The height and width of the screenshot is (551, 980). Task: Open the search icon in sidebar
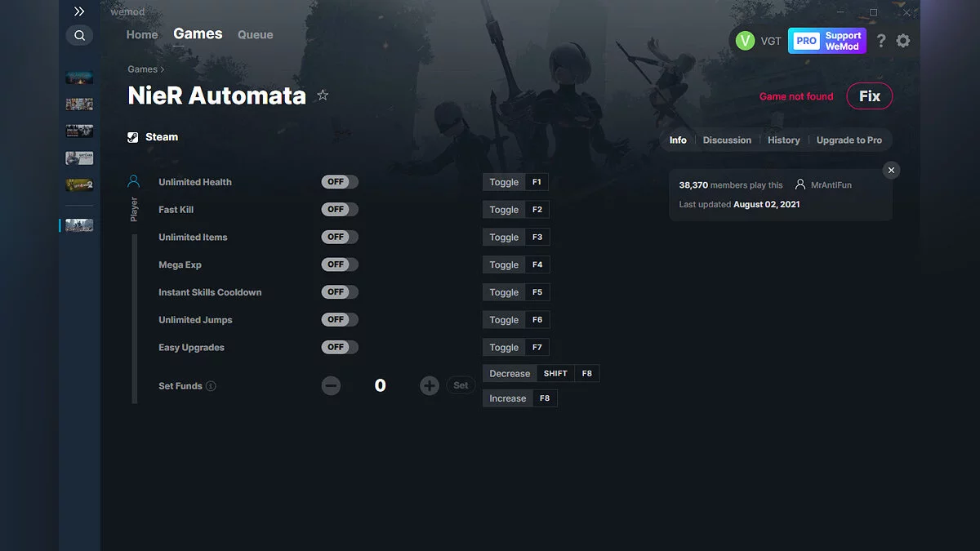click(79, 35)
